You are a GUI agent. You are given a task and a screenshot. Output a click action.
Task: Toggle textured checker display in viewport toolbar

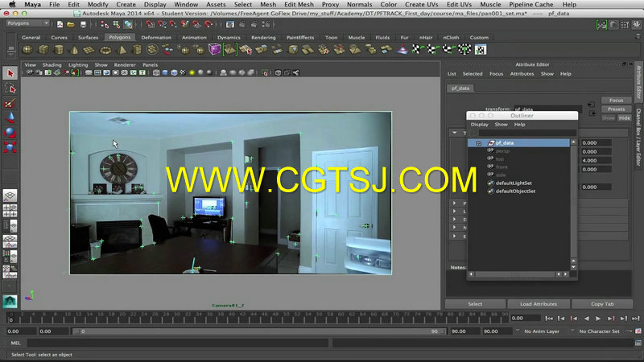tap(184, 72)
